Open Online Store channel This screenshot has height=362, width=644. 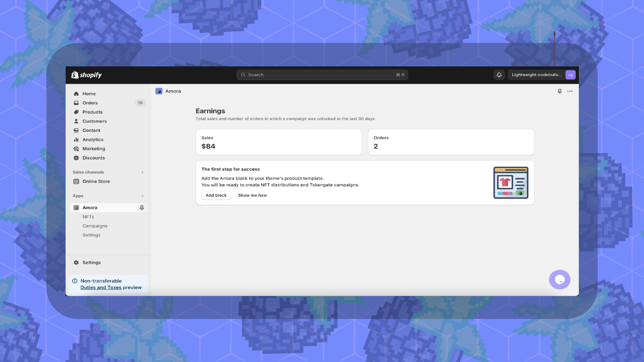tap(96, 182)
